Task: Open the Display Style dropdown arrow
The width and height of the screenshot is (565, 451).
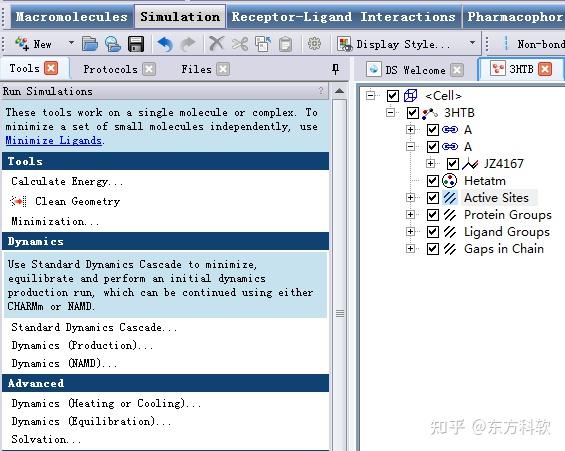Action: point(472,43)
